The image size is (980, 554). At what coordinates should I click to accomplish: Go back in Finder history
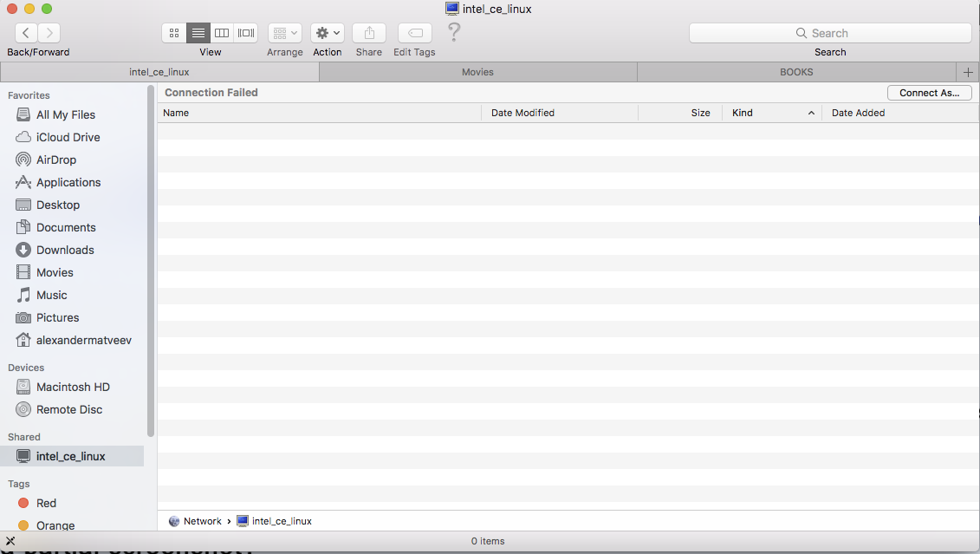click(x=26, y=33)
